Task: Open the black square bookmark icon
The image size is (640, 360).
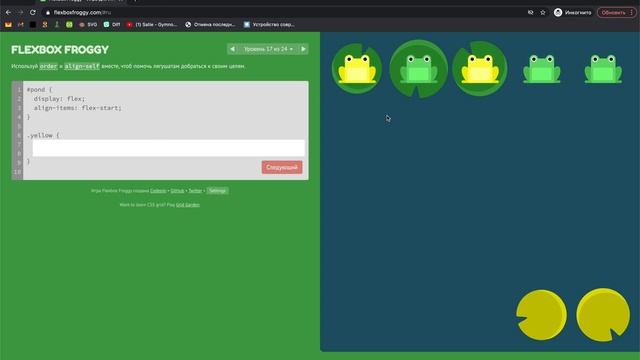Action: (33, 24)
